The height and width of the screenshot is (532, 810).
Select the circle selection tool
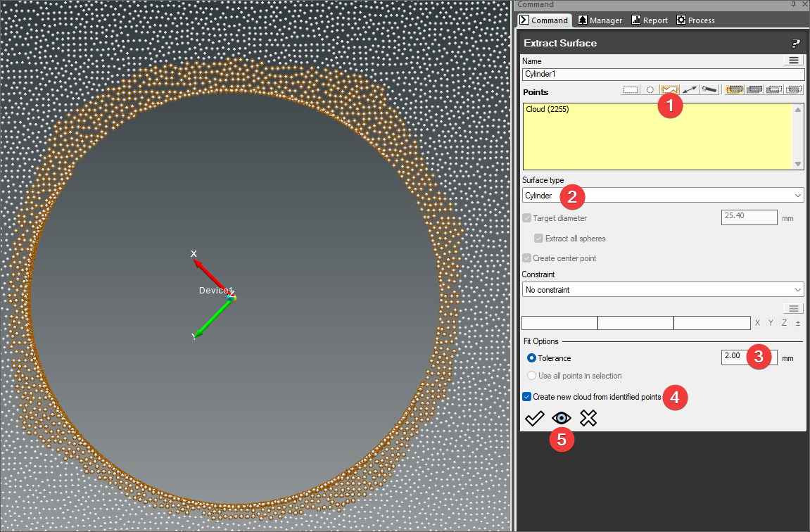click(x=650, y=90)
